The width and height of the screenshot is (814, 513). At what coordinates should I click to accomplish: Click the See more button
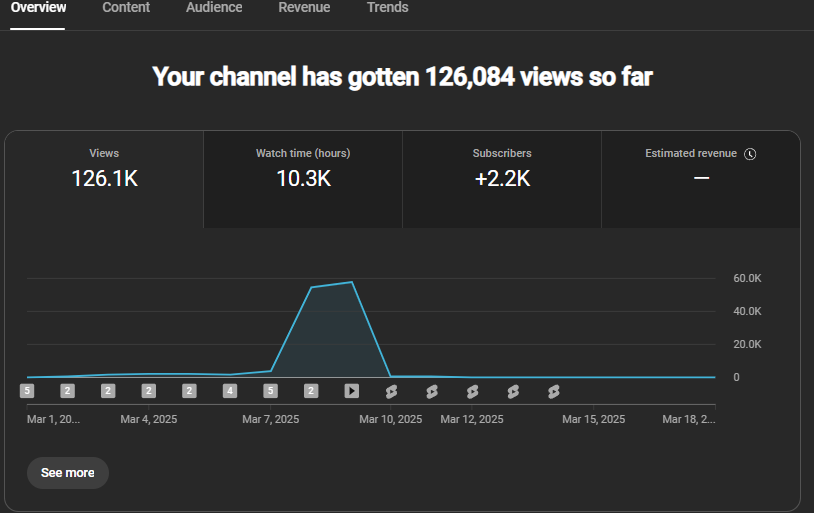point(67,472)
